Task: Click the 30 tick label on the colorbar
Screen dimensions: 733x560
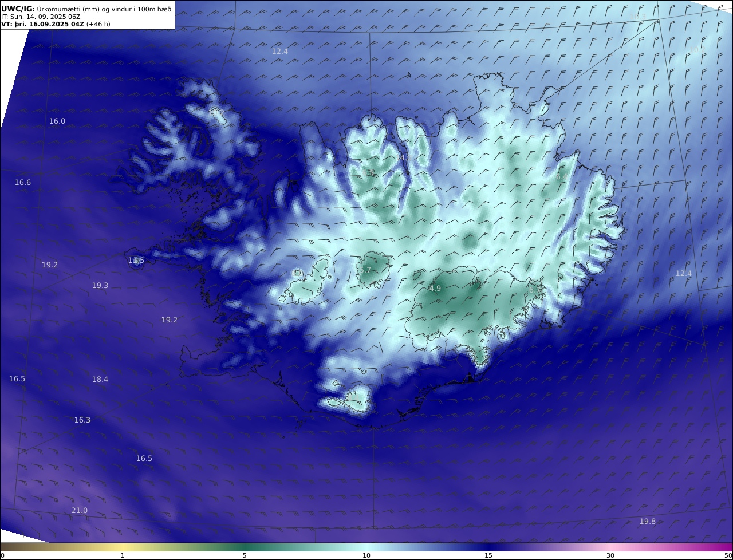Action: point(610,555)
